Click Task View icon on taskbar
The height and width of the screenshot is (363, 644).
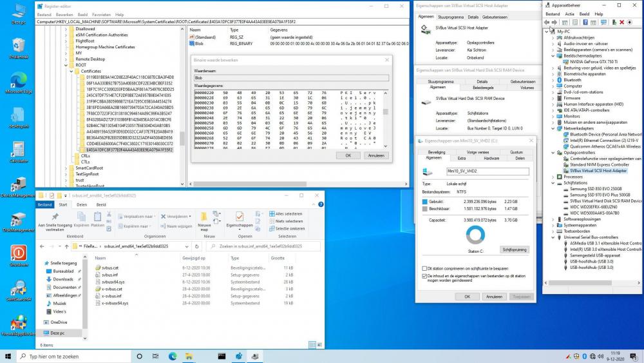pos(155,356)
